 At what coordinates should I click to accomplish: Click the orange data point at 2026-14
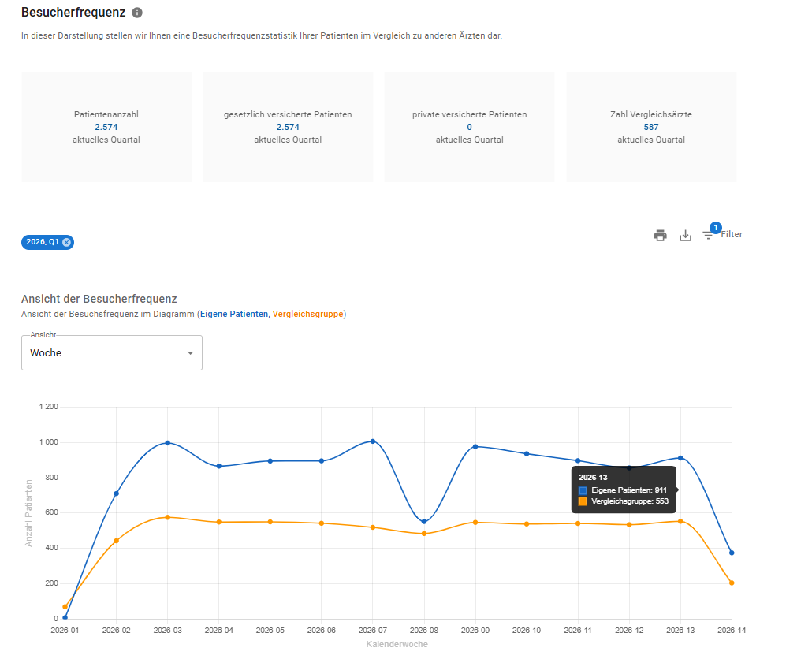point(732,583)
